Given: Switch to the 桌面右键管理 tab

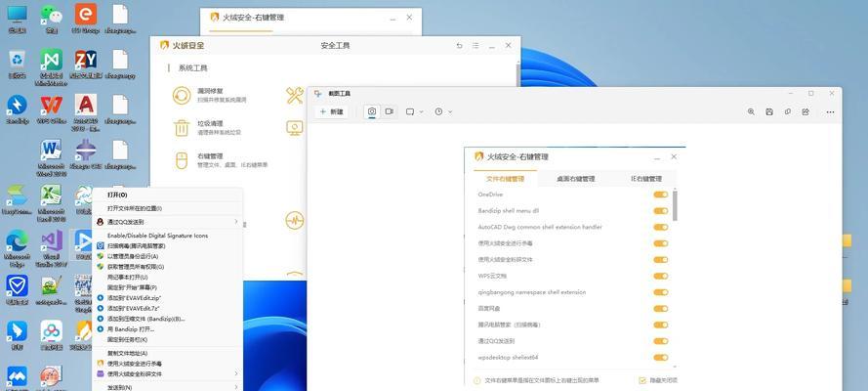Looking at the screenshot, I should (576, 179).
